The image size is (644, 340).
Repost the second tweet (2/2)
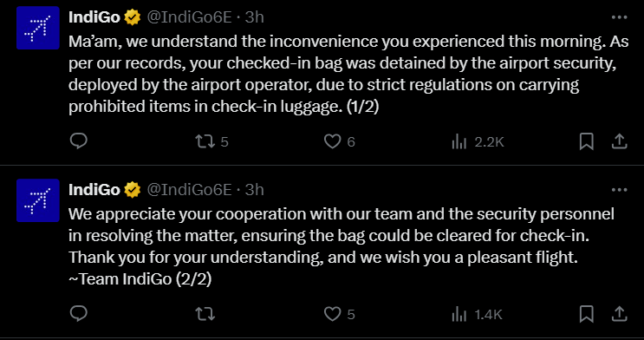(205, 315)
